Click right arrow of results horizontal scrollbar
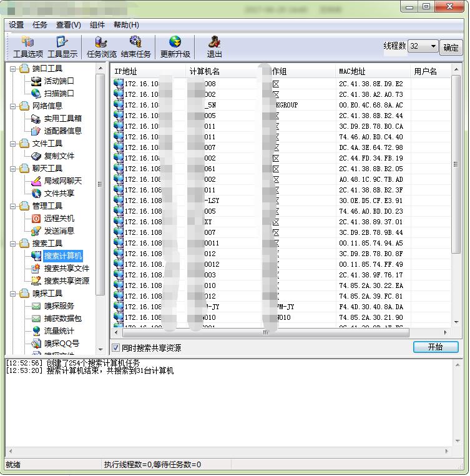 (445, 332)
